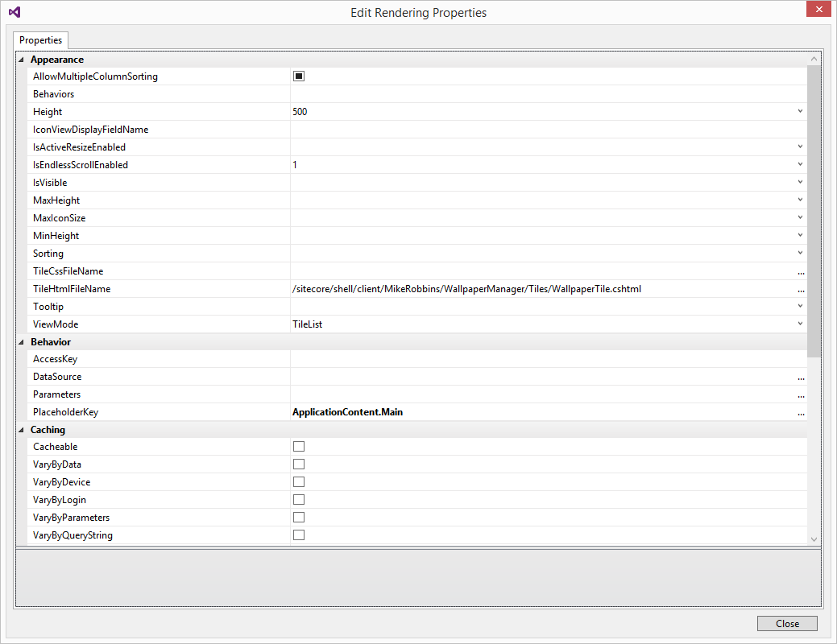The width and height of the screenshot is (837, 644).
Task: Click the Behaviors value field
Action: click(549, 94)
